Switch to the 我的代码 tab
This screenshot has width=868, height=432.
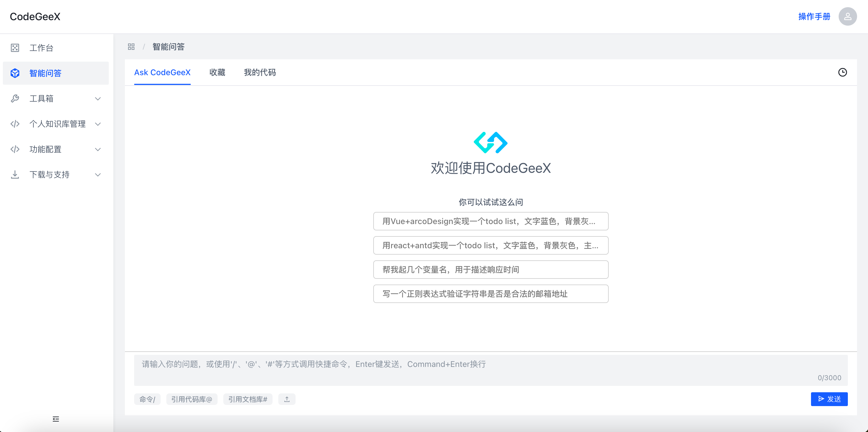(x=260, y=72)
